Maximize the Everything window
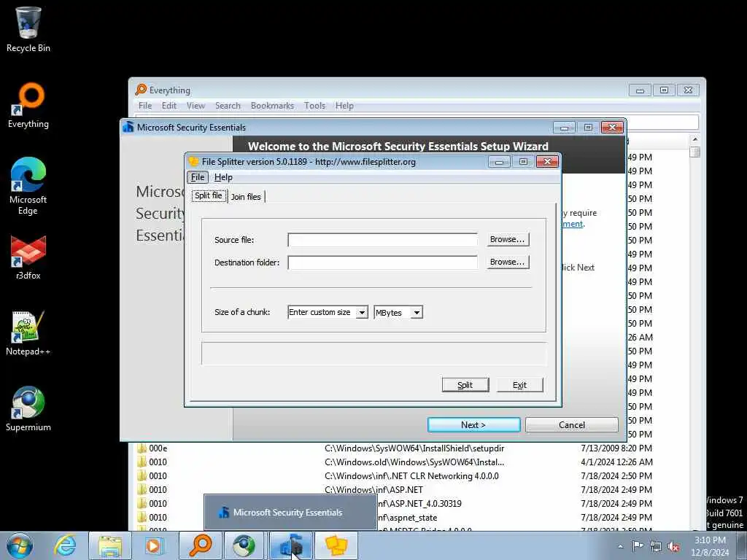Image resolution: width=747 pixels, height=560 pixels. click(664, 90)
